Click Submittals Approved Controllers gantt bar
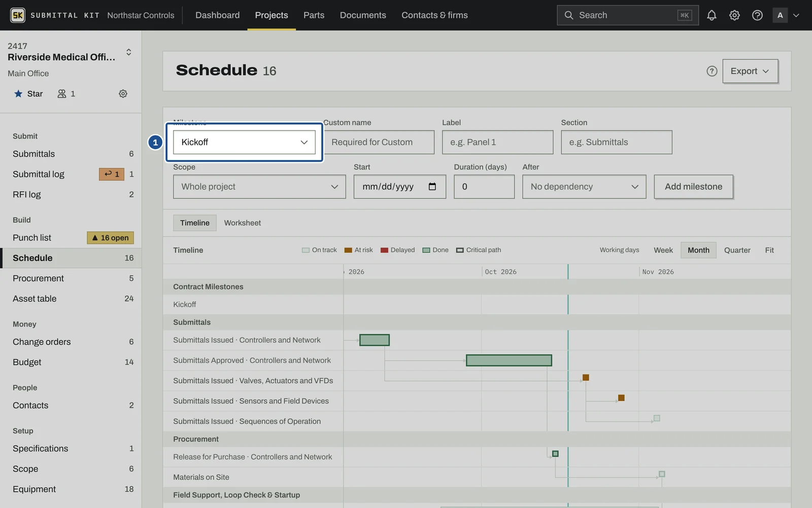The image size is (812, 508). [x=509, y=360]
